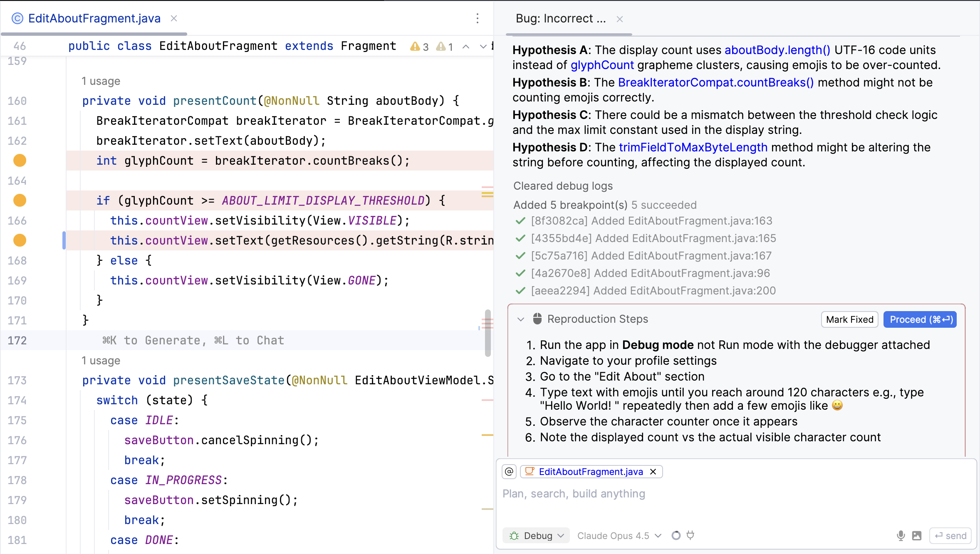Click the Mark Fixed button

tap(849, 319)
